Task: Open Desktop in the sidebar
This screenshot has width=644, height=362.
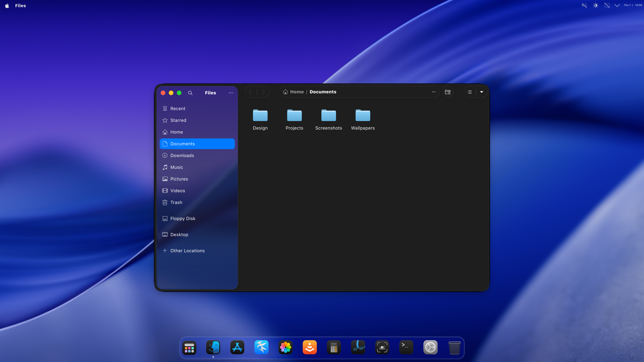Action: pos(197,235)
